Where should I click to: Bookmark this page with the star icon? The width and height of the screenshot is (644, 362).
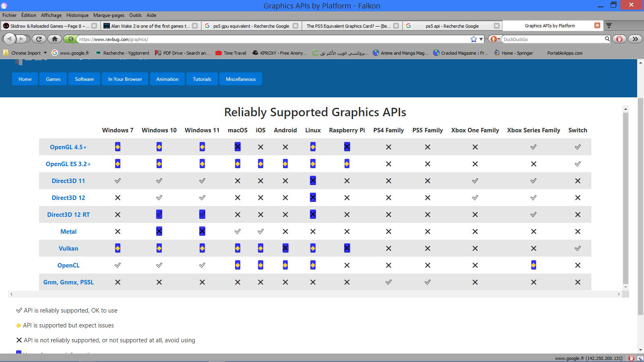[x=474, y=39]
